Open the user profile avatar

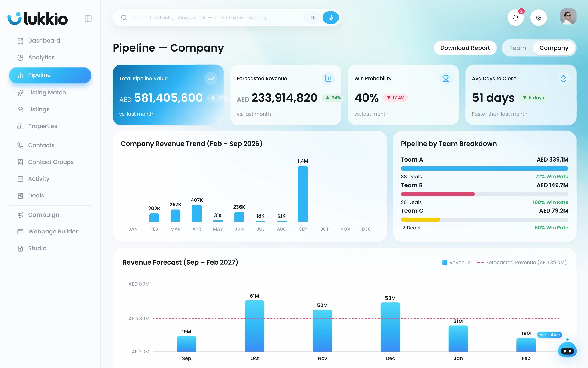tap(568, 17)
